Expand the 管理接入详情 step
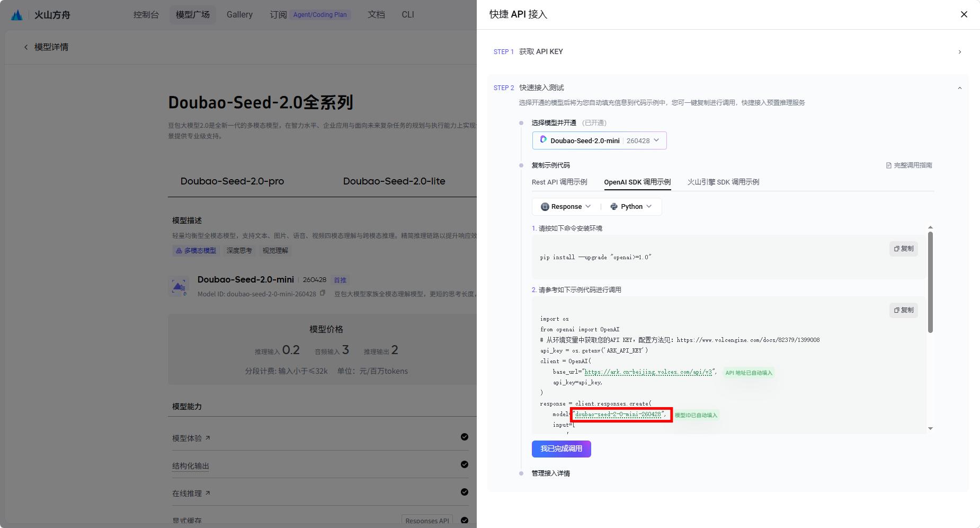This screenshot has height=528, width=980. [x=551, y=473]
